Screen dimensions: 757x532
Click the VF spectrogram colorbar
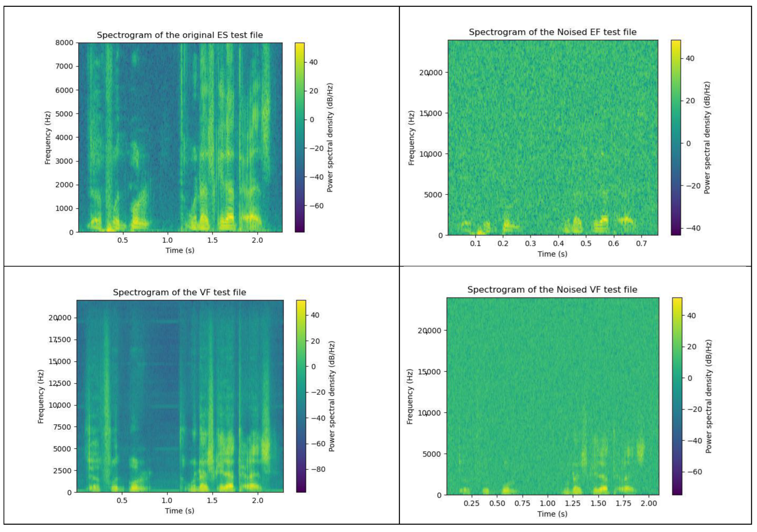tap(301, 396)
